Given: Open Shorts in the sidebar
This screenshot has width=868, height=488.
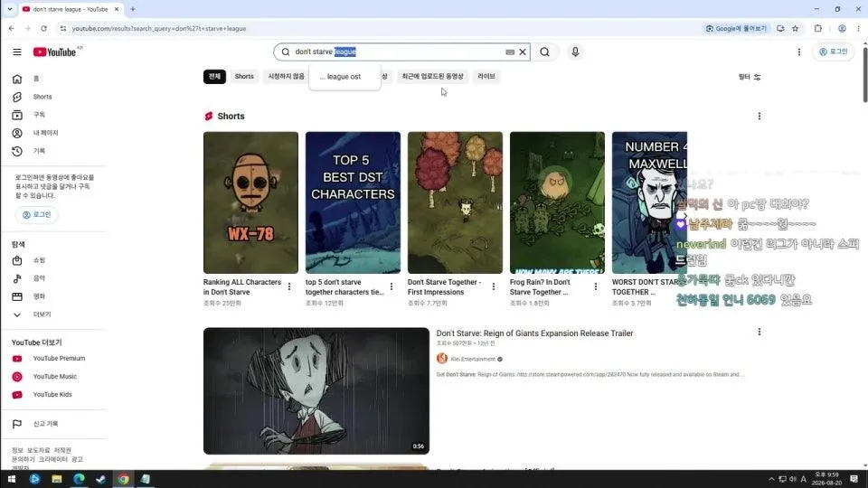Looking at the screenshot, I should coord(52,97).
